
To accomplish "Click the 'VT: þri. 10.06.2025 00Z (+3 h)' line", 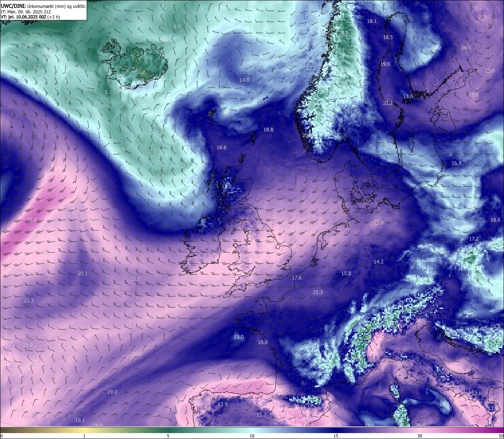I will [30, 17].
